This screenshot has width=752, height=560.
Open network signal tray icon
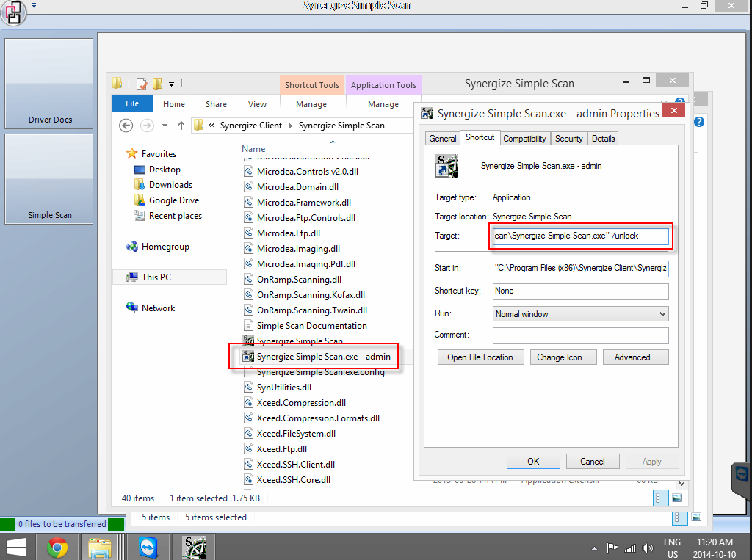point(630,548)
